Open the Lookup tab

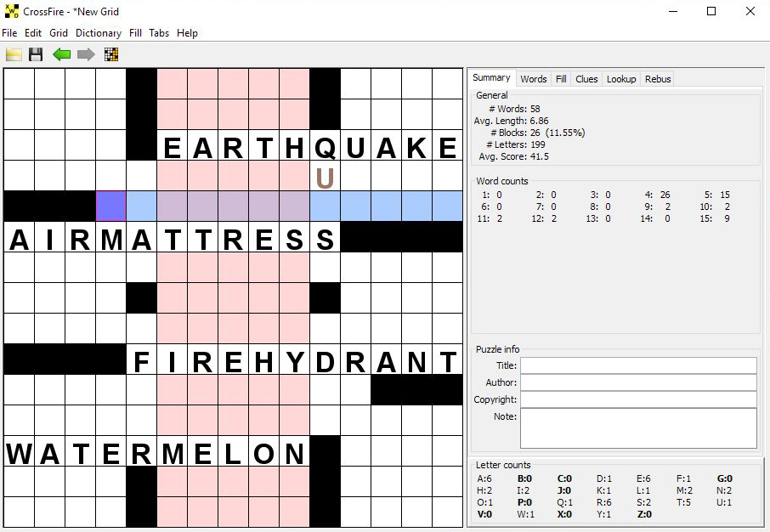pyautogui.click(x=620, y=79)
